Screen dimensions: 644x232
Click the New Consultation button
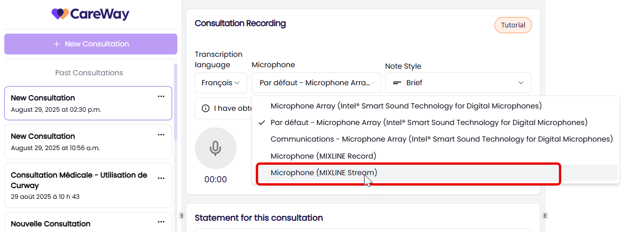click(x=91, y=44)
